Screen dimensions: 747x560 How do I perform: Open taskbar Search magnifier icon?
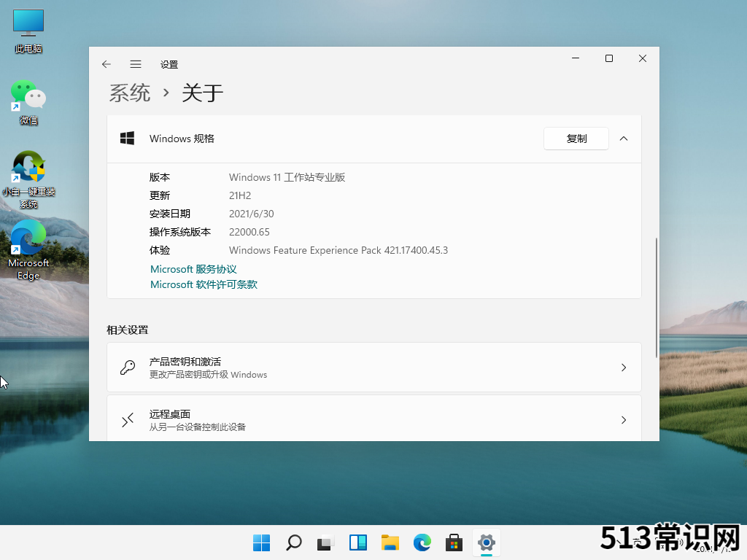pyautogui.click(x=293, y=542)
